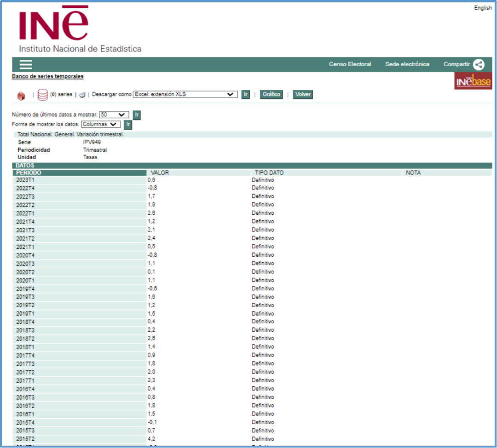Click the value 4,2 for 2015T2
497x448 pixels.
pos(151,439)
